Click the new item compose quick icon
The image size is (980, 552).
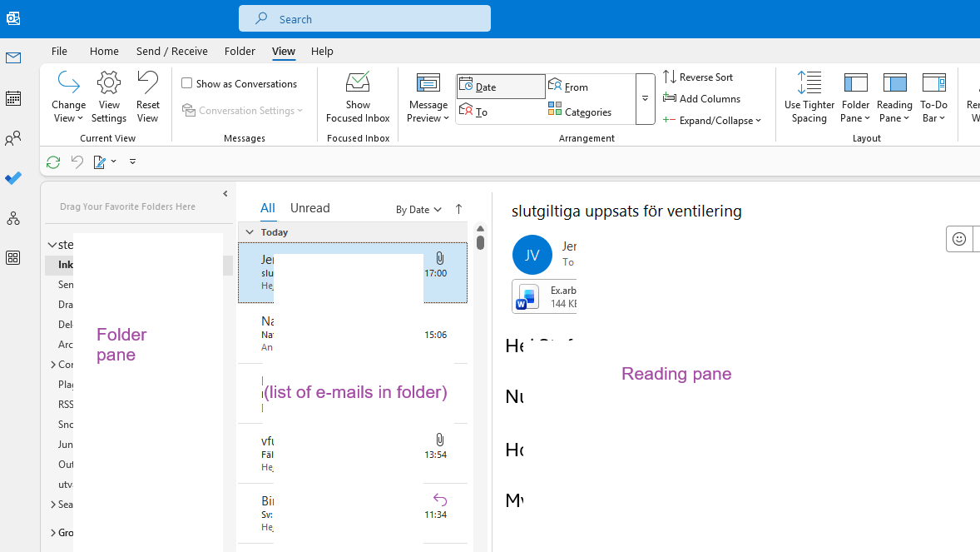coord(99,162)
